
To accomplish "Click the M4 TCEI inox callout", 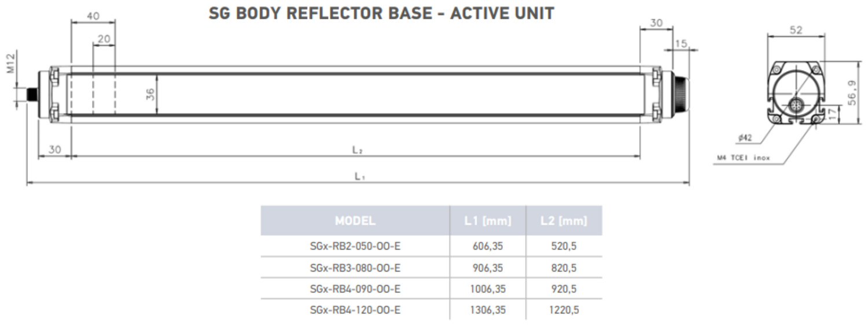I will [744, 157].
